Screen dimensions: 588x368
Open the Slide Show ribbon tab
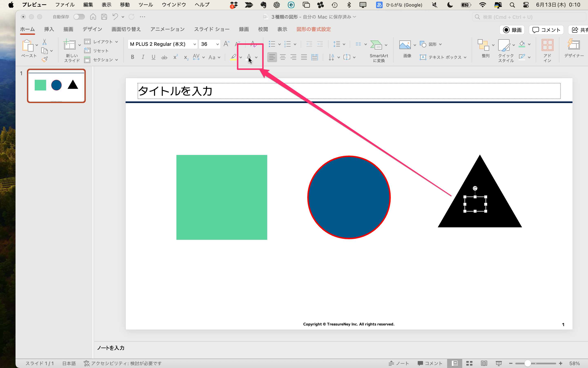(x=212, y=29)
